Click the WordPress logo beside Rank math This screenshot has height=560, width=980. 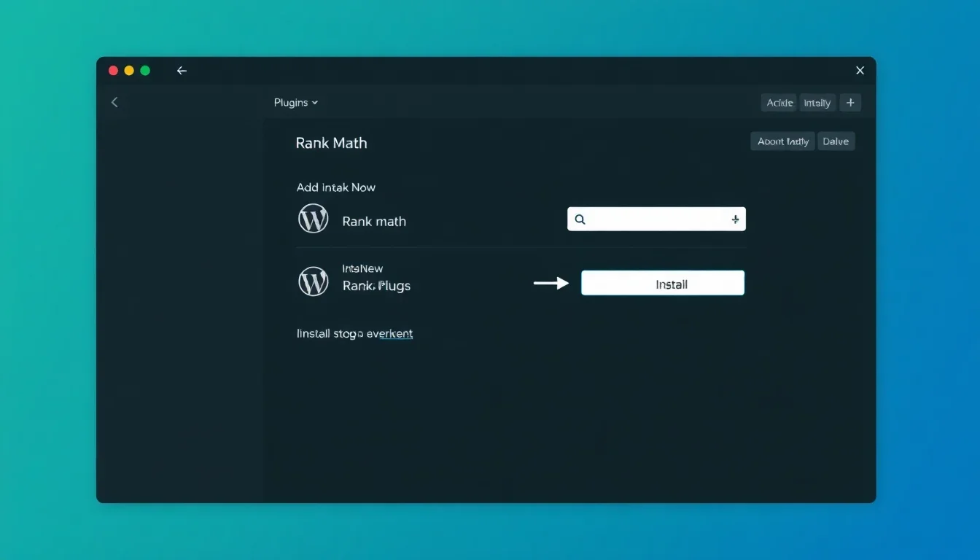[x=314, y=219]
